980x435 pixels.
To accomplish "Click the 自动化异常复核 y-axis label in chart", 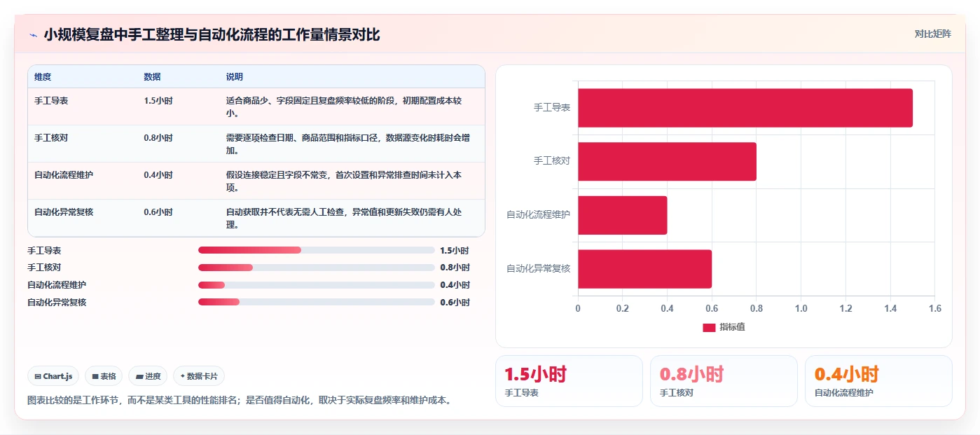I will (x=539, y=268).
